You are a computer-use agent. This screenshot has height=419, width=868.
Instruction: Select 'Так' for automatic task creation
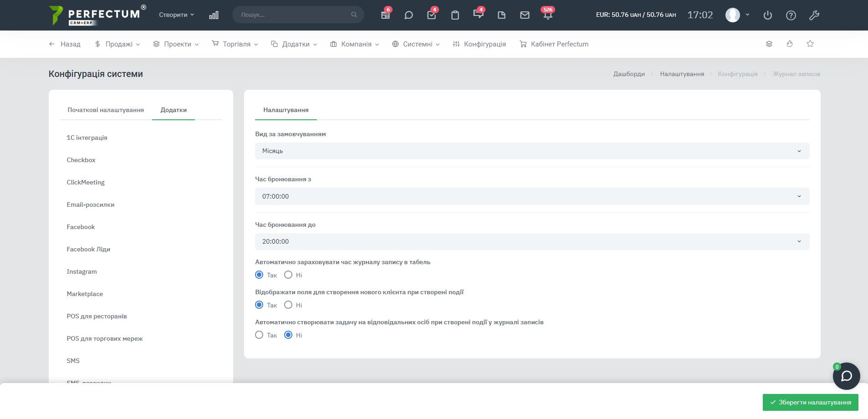pyautogui.click(x=259, y=335)
